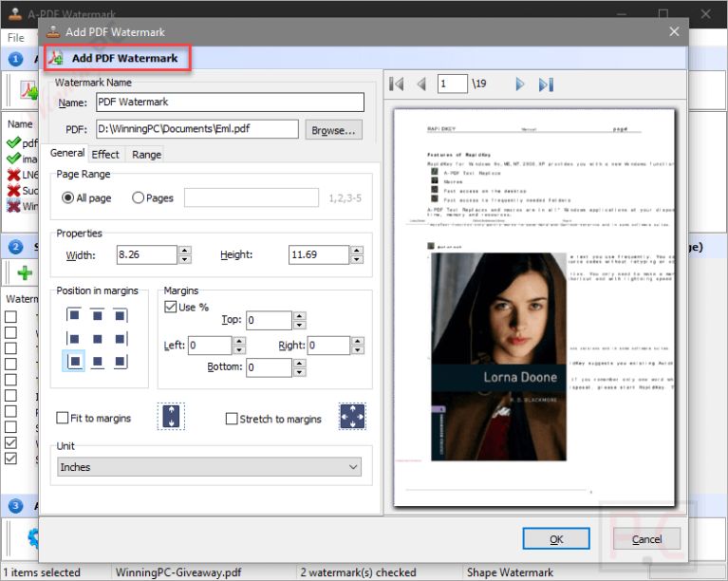Viewport: 728px width, 581px height.
Task: Click the watermark Name text field
Action: pos(231,102)
